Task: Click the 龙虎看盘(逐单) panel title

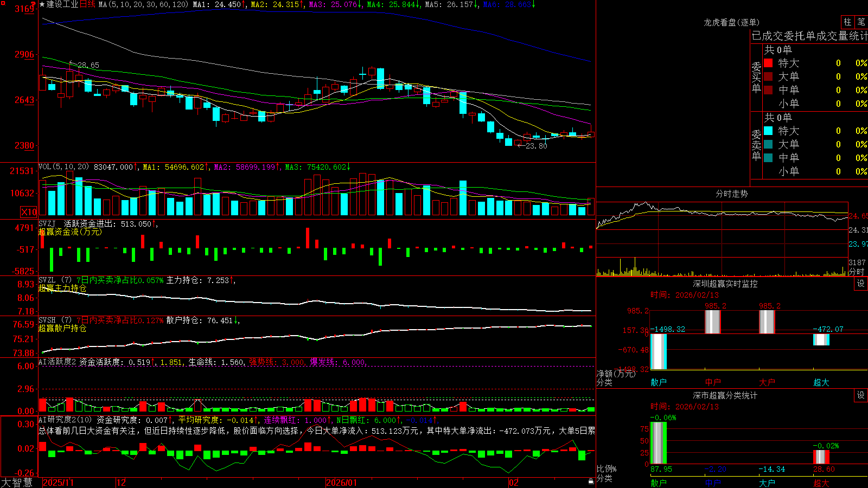Action: point(731,22)
